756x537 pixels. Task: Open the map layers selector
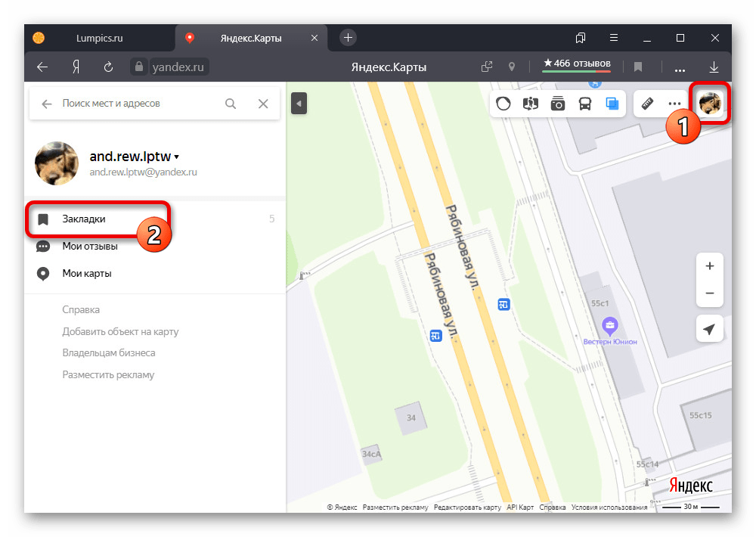click(612, 104)
